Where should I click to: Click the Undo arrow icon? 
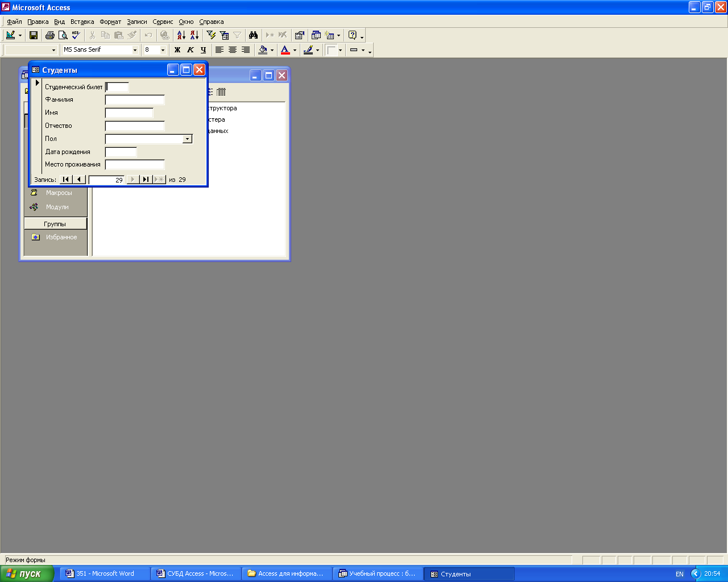148,35
